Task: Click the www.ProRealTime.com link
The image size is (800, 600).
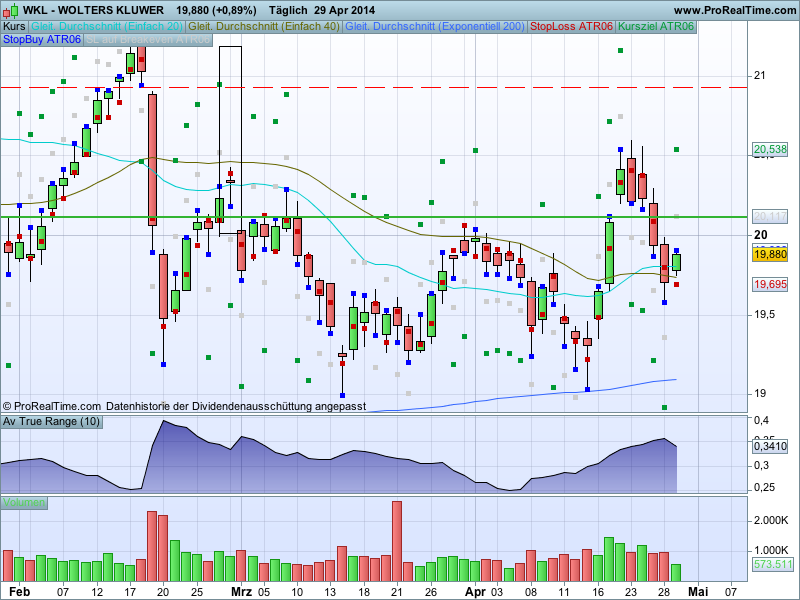Action: (x=735, y=10)
